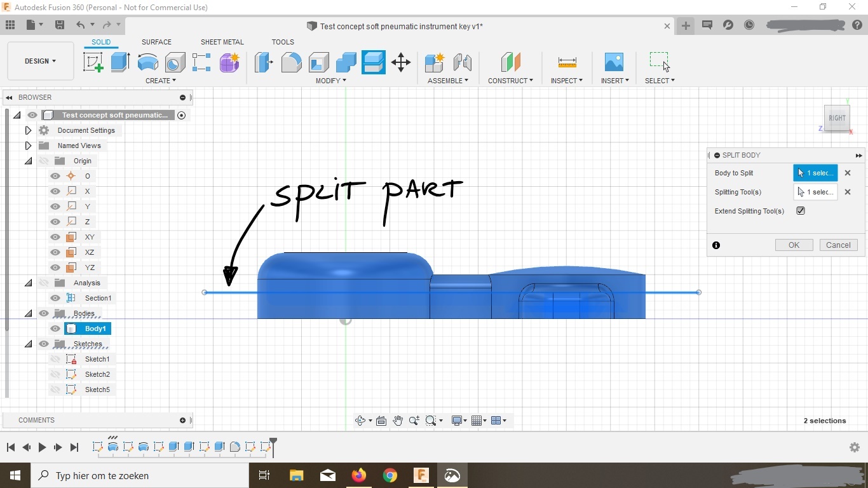Collapse the Analysis folder
The image size is (868, 488).
pyautogui.click(x=28, y=283)
